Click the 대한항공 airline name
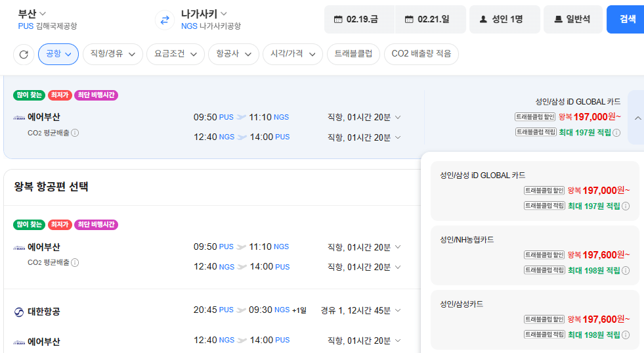The height and width of the screenshot is (353, 644). point(44,312)
